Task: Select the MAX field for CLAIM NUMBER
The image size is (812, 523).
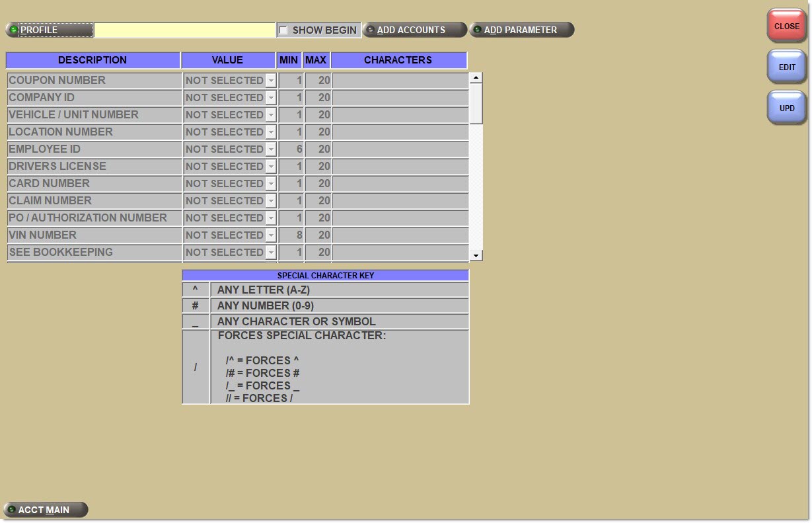Action: click(x=317, y=201)
